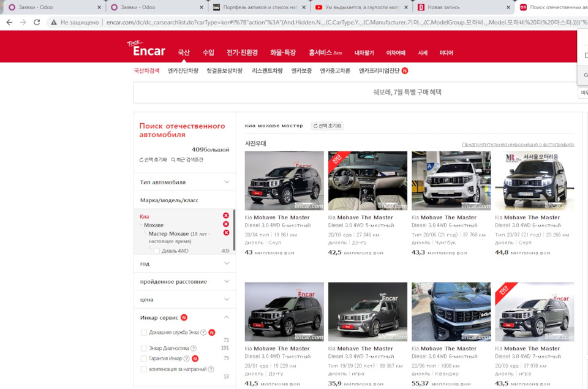The height and width of the screenshot is (389, 588).
Task: Click the red N badge beside Инкар сервис
Action: [184, 317]
